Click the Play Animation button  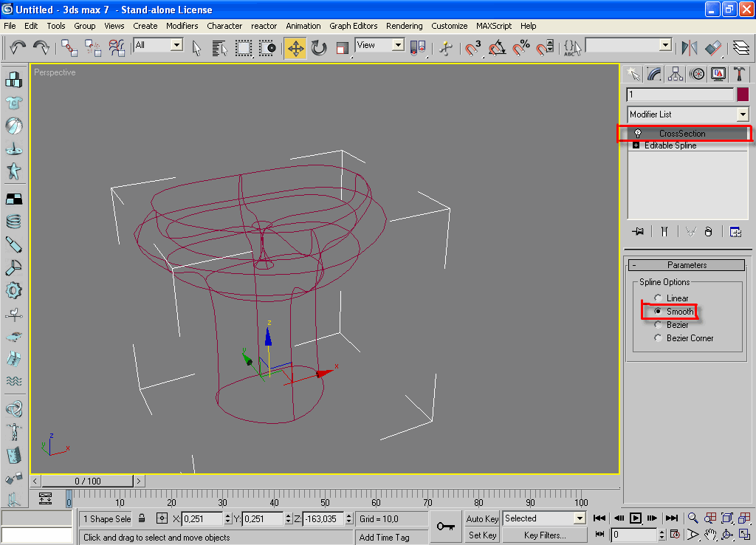[635, 518]
